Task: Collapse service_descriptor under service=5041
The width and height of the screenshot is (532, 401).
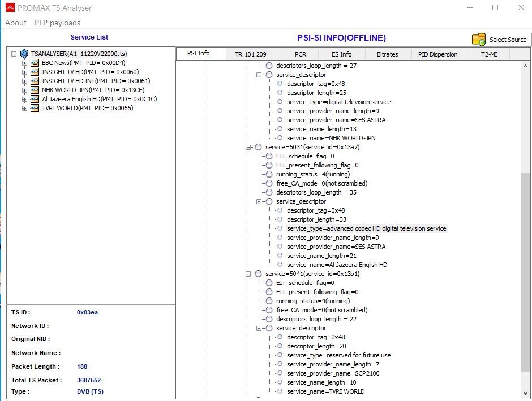Action: pos(259,328)
